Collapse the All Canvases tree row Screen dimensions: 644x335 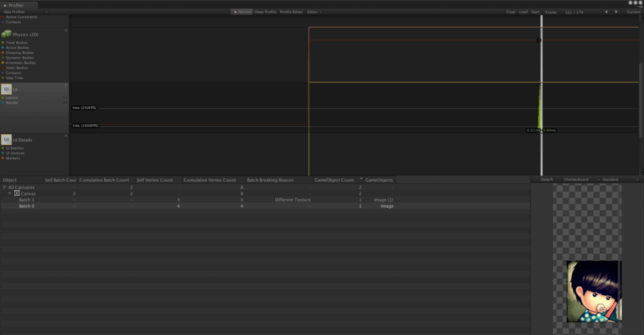coord(4,187)
